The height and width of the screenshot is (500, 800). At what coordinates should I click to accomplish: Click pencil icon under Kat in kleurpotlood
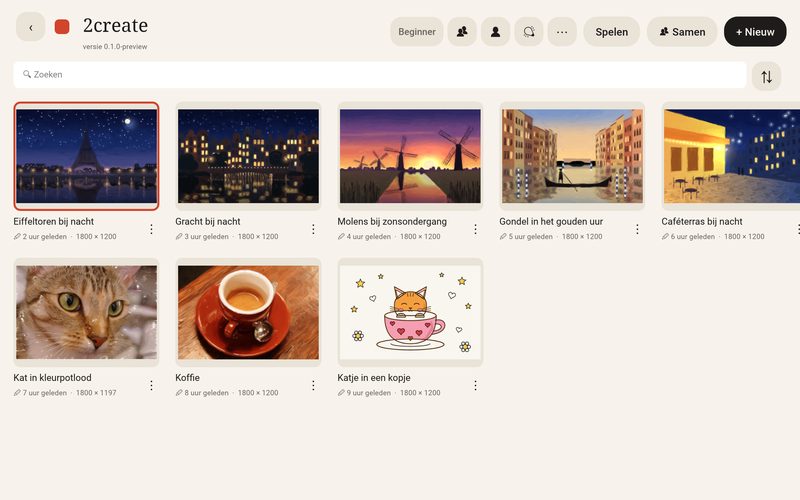[x=17, y=393]
